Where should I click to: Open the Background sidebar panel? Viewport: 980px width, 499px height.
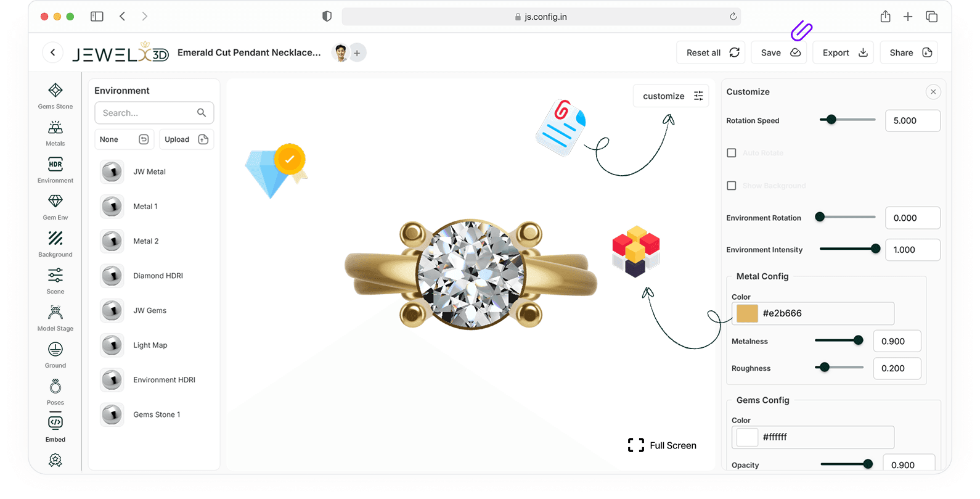pyautogui.click(x=55, y=244)
